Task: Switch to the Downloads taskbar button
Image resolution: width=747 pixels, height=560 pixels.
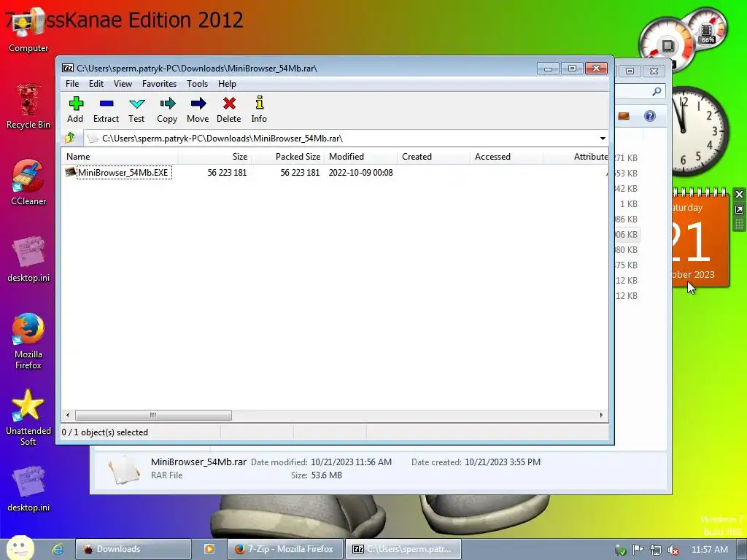Action: click(x=133, y=549)
